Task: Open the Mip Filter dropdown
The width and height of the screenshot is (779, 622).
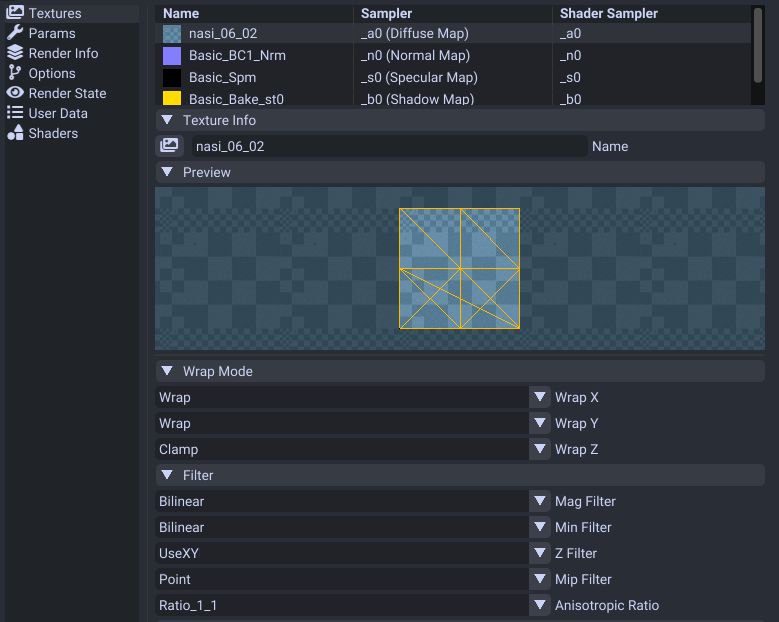Action: (x=353, y=579)
